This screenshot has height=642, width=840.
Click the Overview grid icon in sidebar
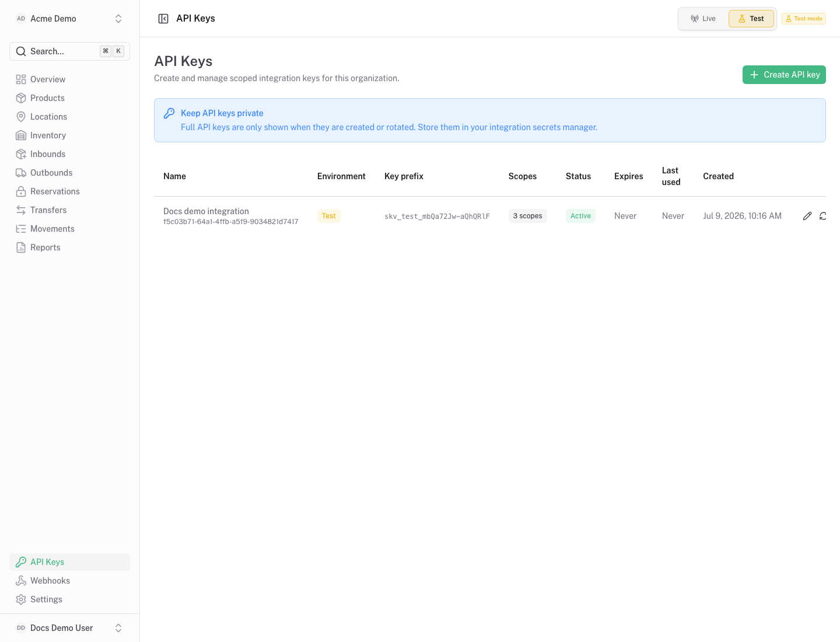tap(21, 79)
